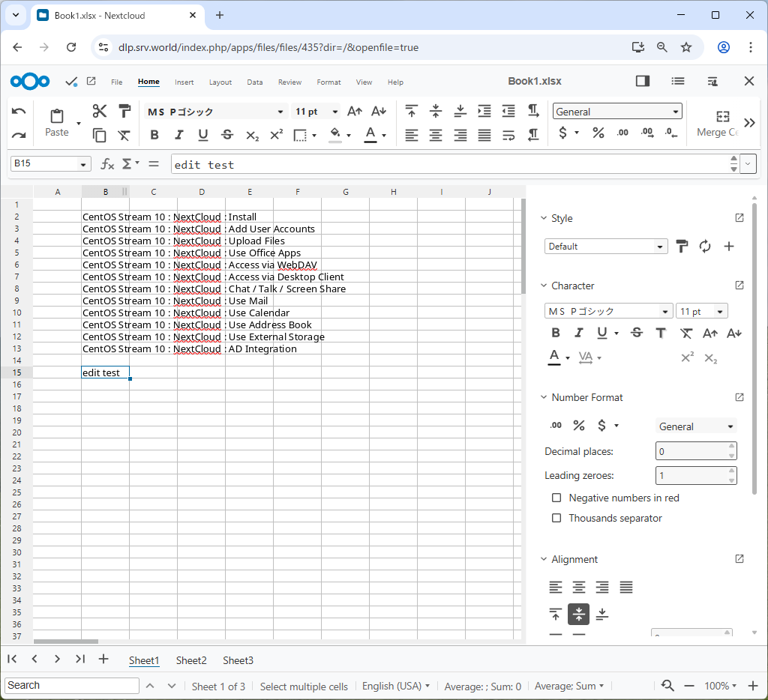Open the font name dropdown
This screenshot has width=768, height=700.
[x=214, y=111]
